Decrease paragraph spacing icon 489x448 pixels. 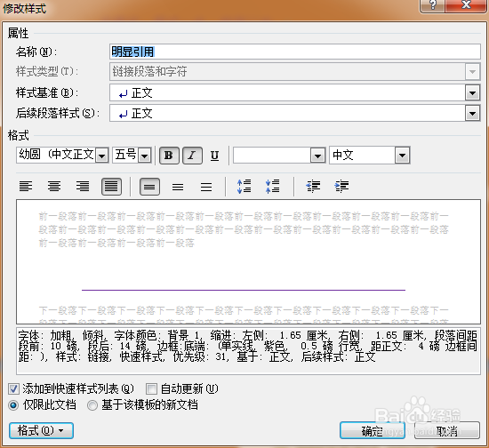(272, 187)
